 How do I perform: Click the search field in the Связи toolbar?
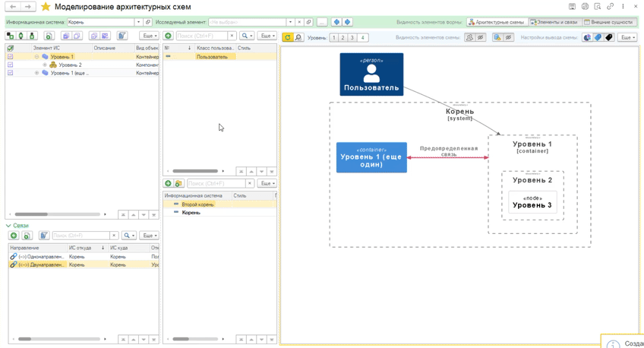(80, 236)
